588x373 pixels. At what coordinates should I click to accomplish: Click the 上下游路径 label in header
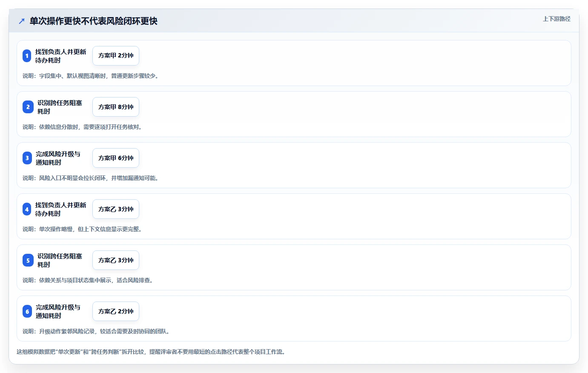point(556,19)
